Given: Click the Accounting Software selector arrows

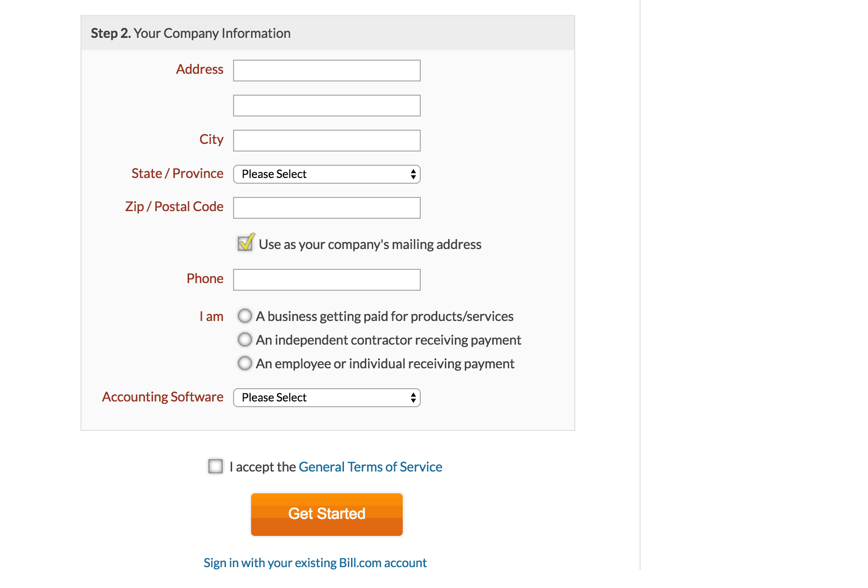Looking at the screenshot, I should [x=413, y=398].
